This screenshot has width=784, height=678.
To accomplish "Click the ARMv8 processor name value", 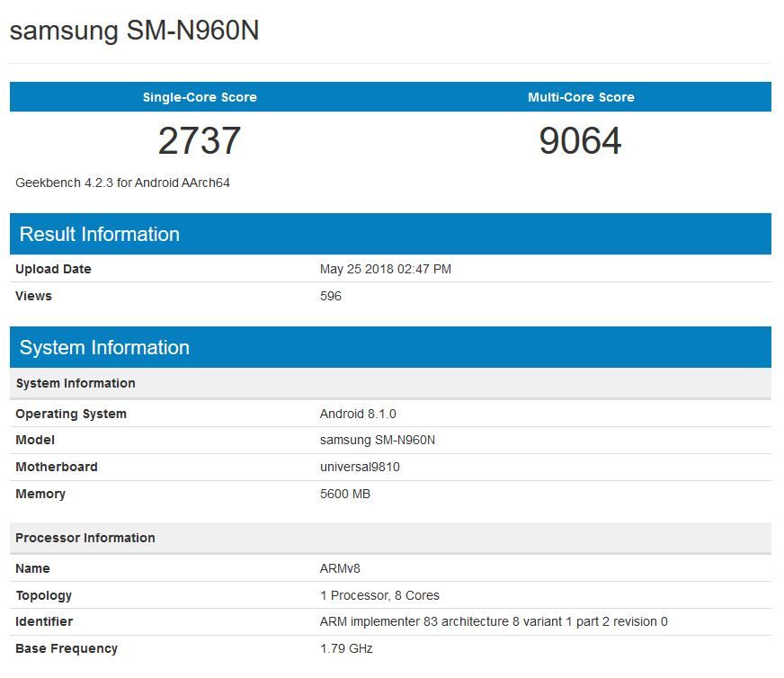I will (x=340, y=568).
